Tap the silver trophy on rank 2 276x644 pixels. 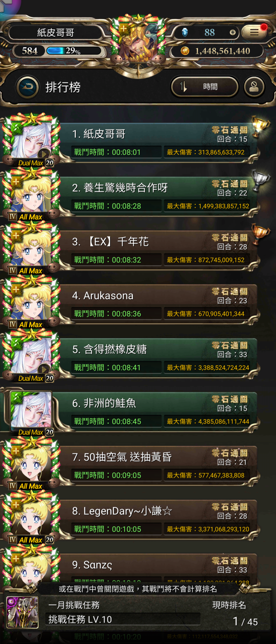click(x=260, y=180)
